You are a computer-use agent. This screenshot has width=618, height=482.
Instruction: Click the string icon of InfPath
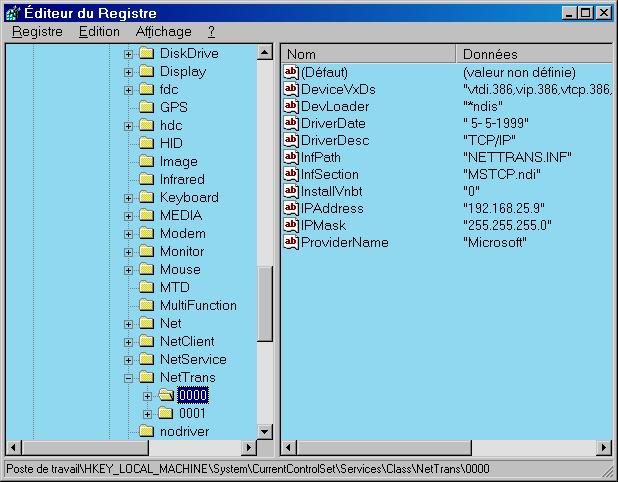pyautogui.click(x=291, y=157)
